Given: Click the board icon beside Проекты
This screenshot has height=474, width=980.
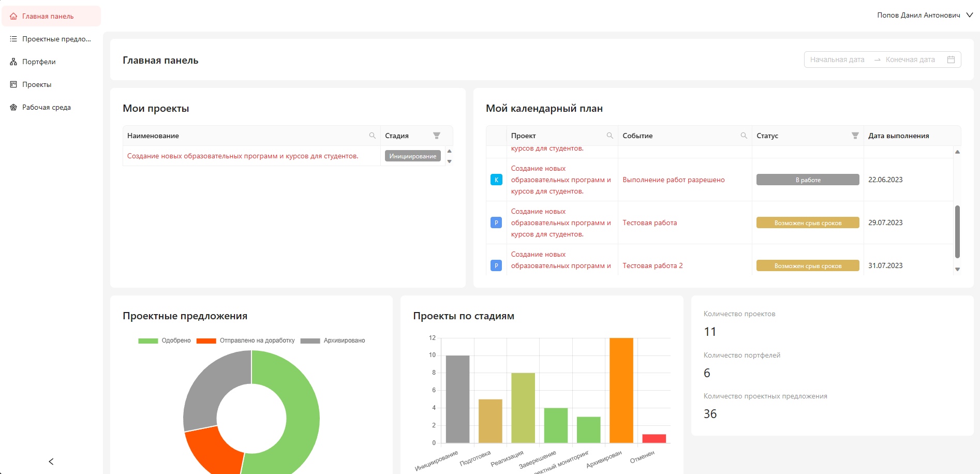Looking at the screenshot, I should click(x=13, y=84).
